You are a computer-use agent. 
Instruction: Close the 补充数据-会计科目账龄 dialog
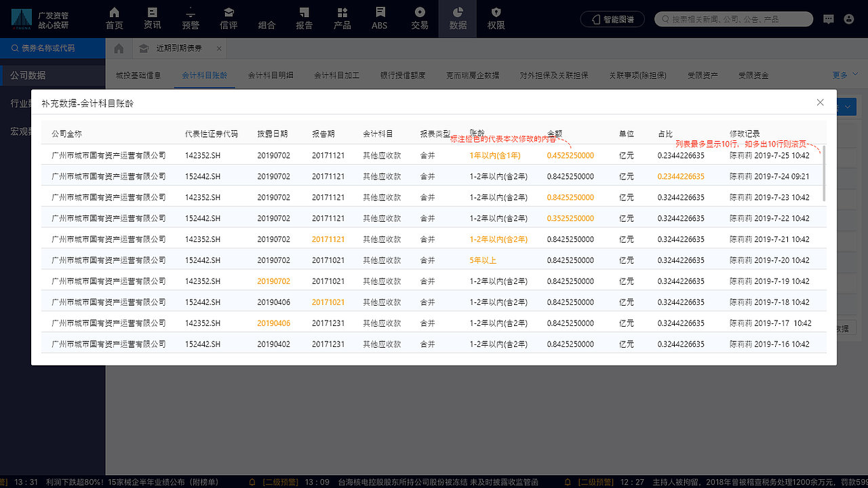[x=820, y=102]
